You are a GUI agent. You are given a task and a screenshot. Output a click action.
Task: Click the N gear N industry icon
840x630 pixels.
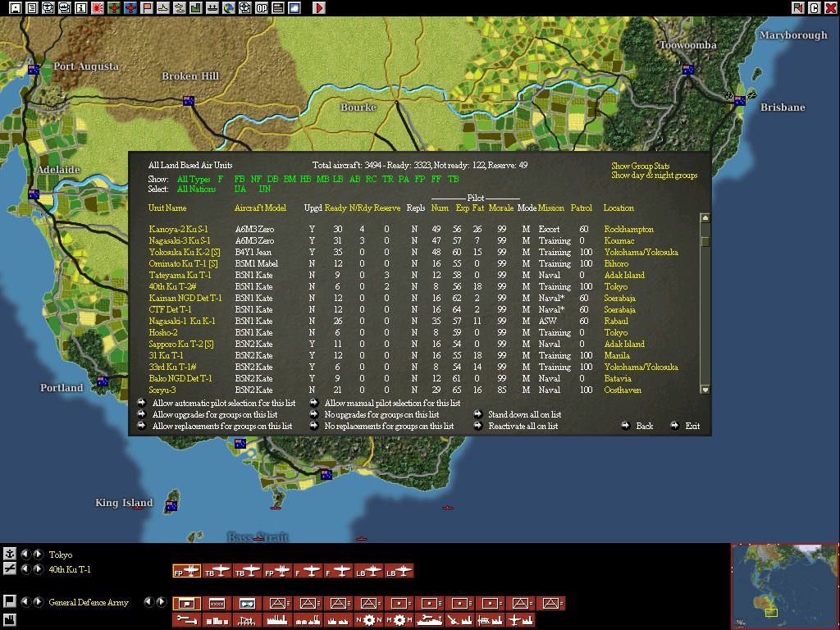[x=369, y=620]
